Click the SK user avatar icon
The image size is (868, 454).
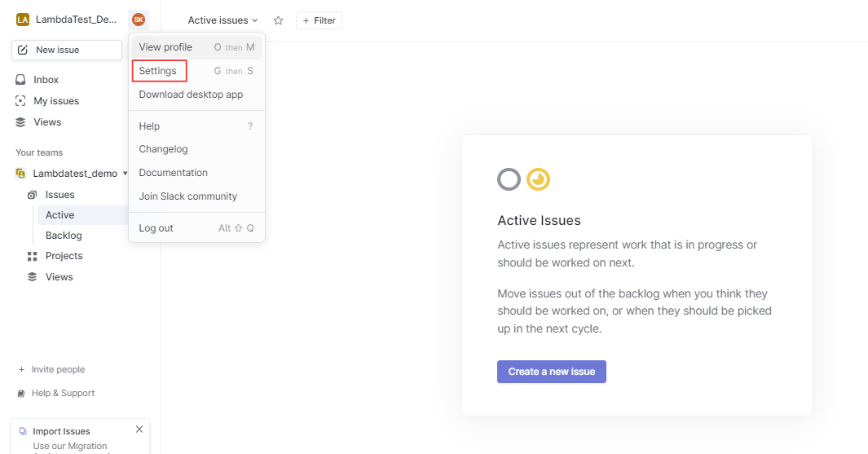(x=139, y=20)
